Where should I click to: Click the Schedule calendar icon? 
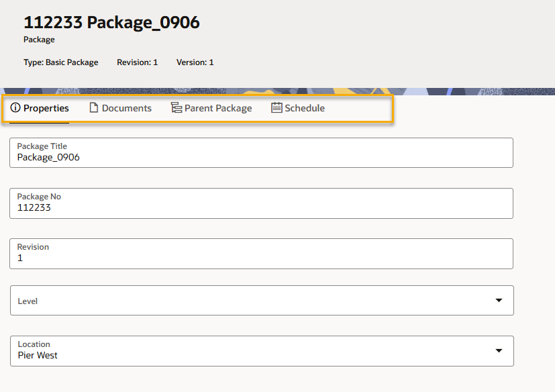tap(276, 108)
